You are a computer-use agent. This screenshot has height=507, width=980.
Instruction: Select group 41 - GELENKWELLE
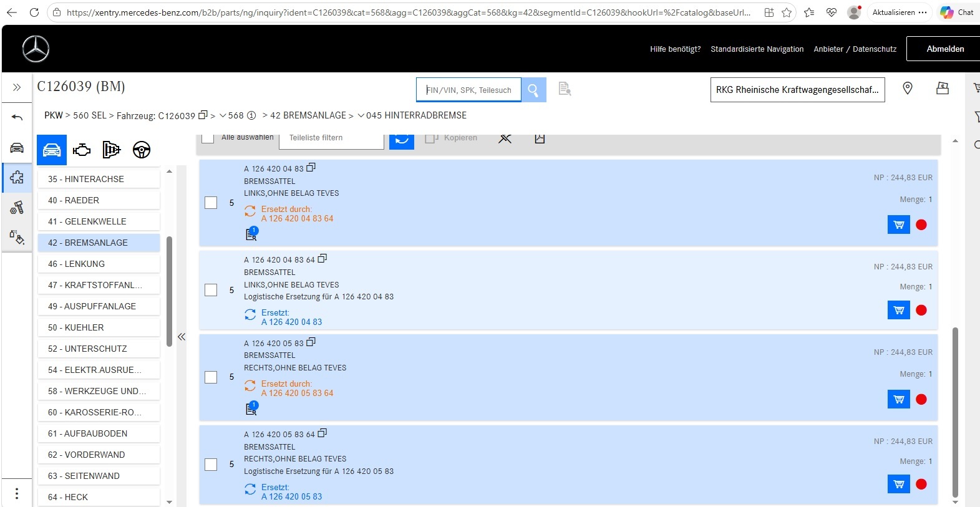point(99,221)
